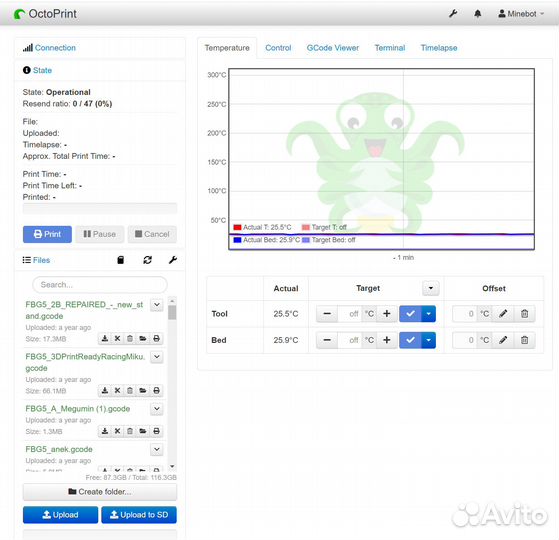Click the Upload button
The width and height of the screenshot is (559, 540).
(x=60, y=515)
